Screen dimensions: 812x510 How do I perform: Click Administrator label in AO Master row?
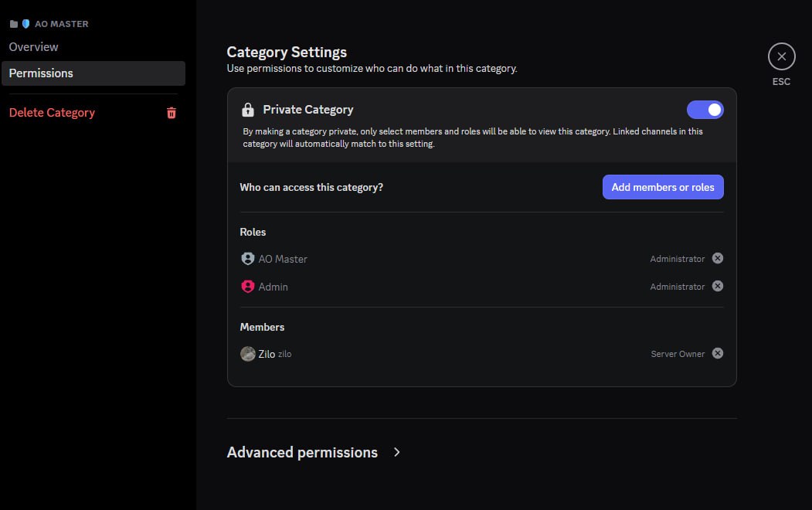coord(678,259)
